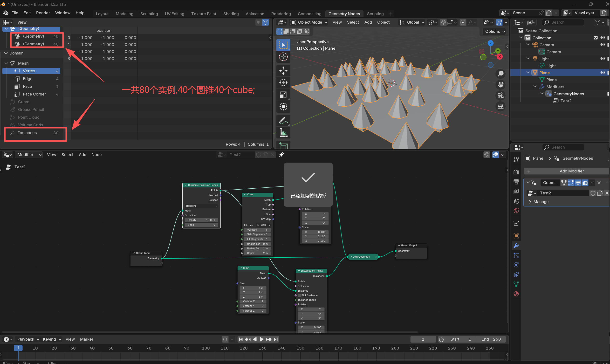
Task: Open the Render menu
Action: (43, 13)
